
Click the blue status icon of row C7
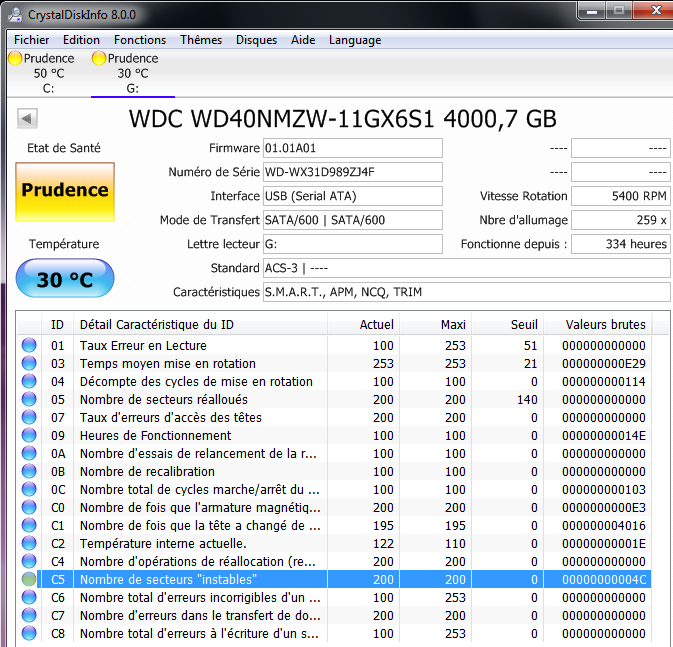29,616
